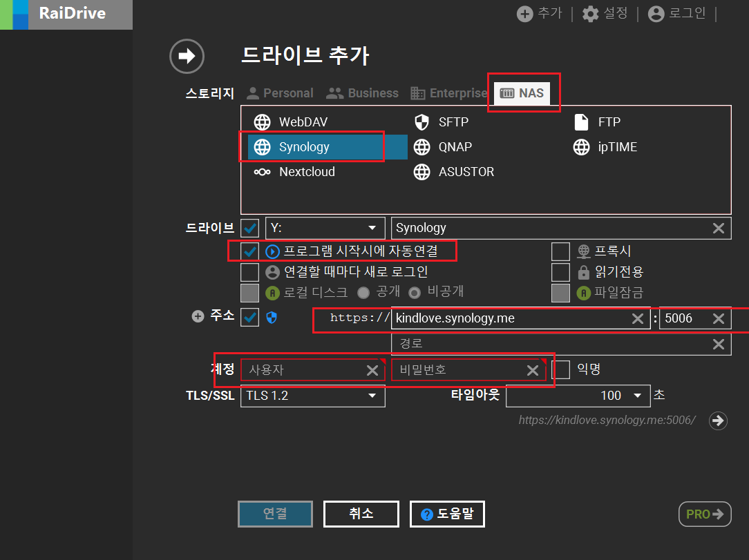749x560 pixels.
Task: Click the PRO upgrade button
Action: point(705,514)
